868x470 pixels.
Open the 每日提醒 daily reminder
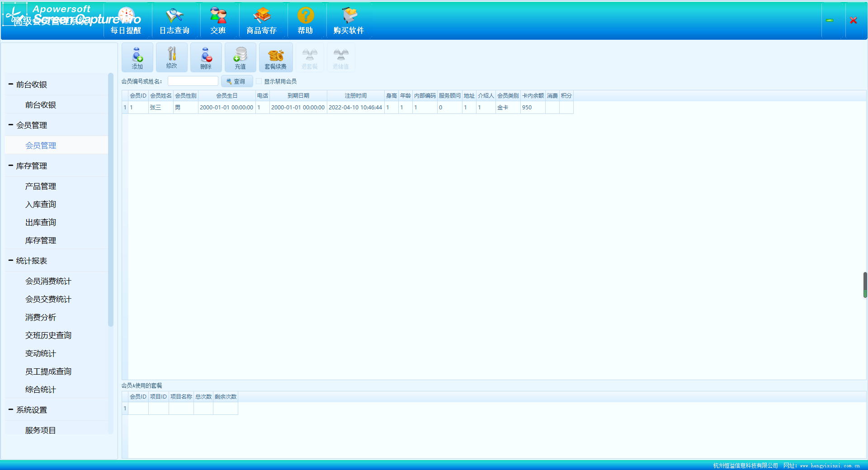point(126,21)
